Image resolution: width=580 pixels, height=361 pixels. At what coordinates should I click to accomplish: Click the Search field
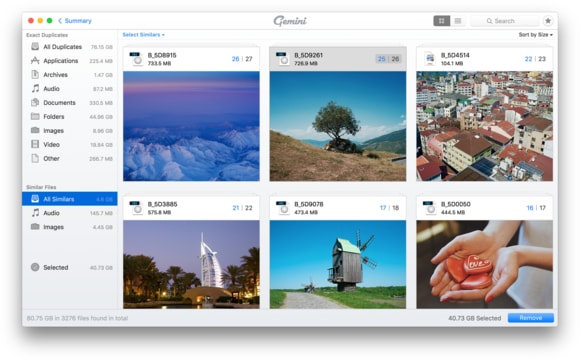pos(505,21)
